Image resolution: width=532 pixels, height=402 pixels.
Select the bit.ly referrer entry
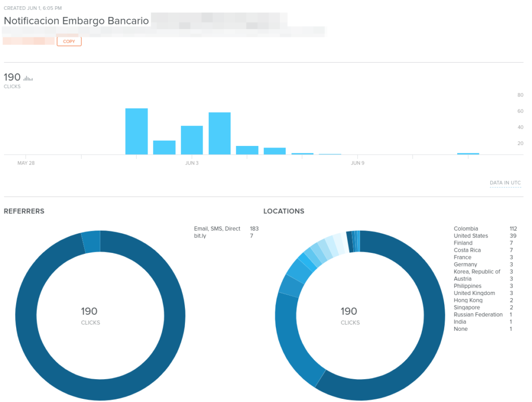(202, 236)
